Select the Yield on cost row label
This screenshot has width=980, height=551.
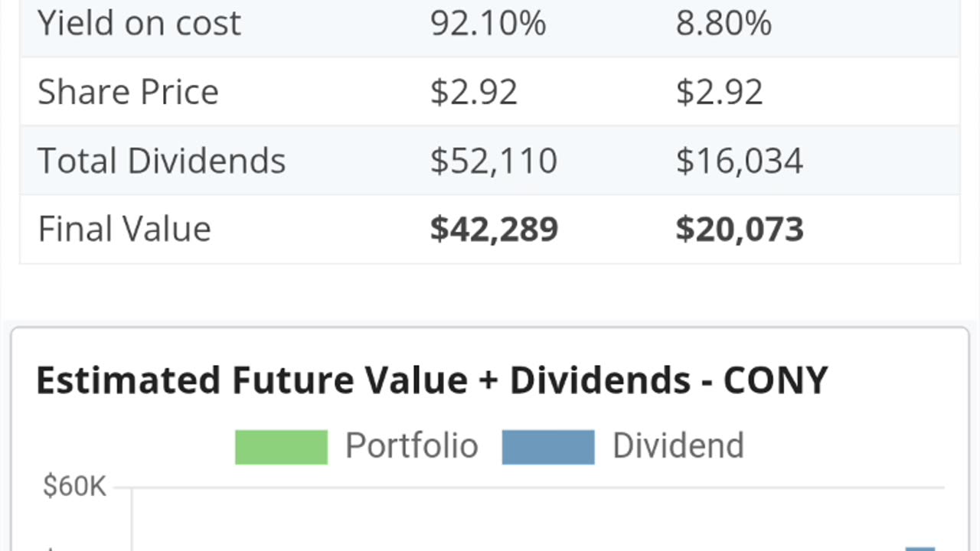(139, 23)
